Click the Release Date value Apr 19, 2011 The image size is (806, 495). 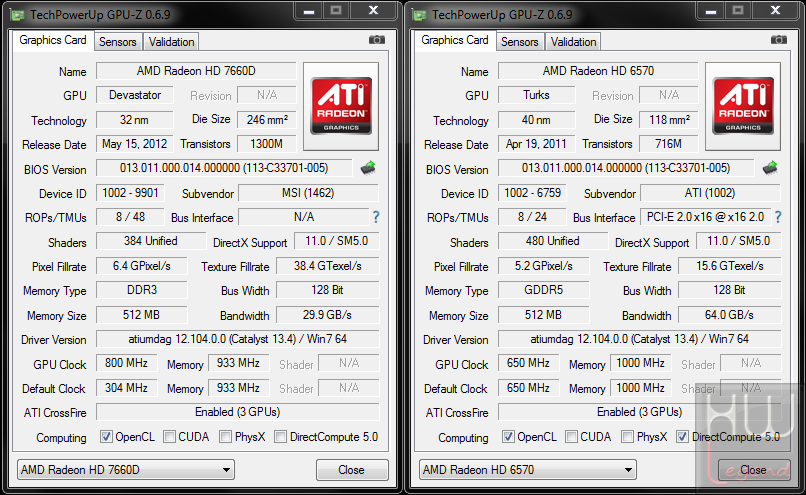point(537,144)
